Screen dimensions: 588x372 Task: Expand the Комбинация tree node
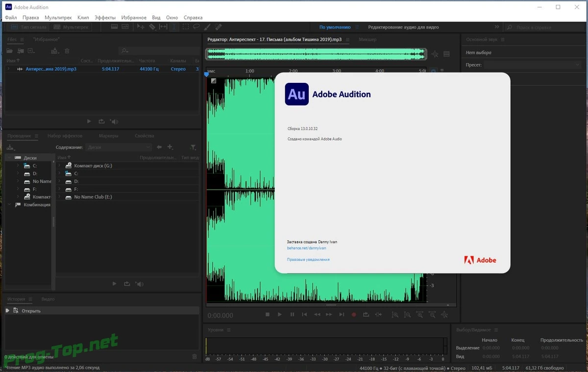coord(9,205)
